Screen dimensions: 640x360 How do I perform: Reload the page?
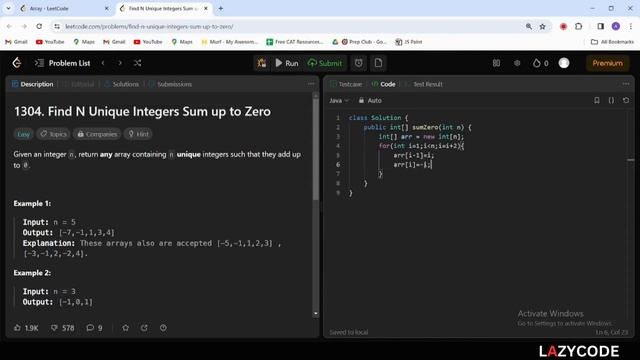point(39,26)
